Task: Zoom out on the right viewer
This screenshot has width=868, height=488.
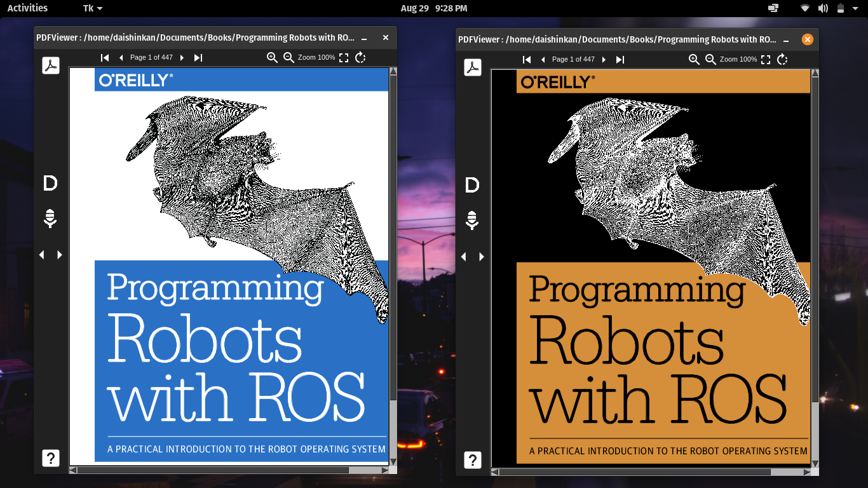Action: (x=710, y=60)
